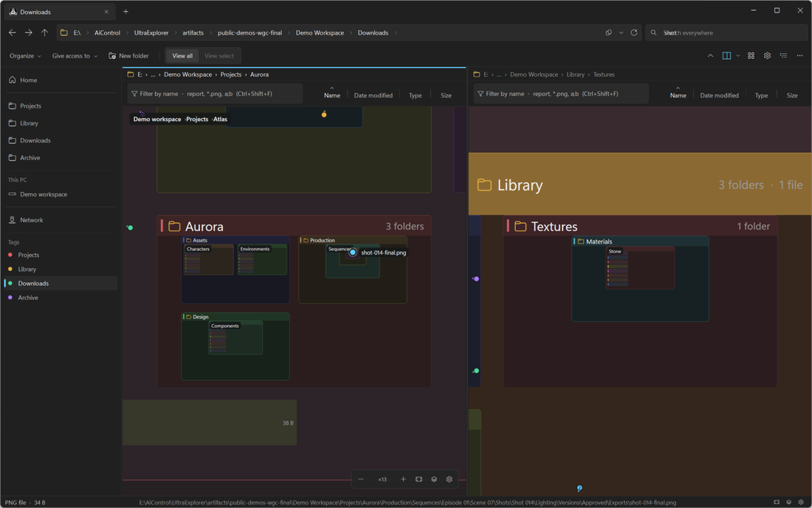
Task: Create a New folder
Action: tap(128, 56)
